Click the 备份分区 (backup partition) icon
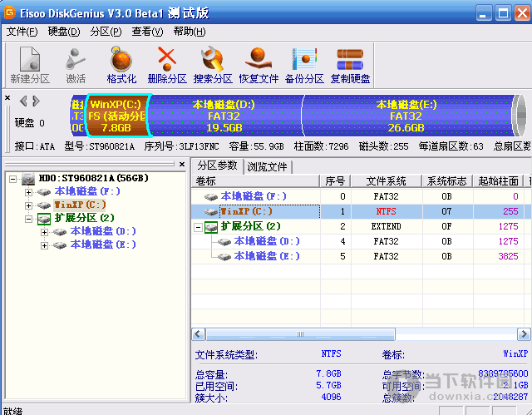 point(304,65)
